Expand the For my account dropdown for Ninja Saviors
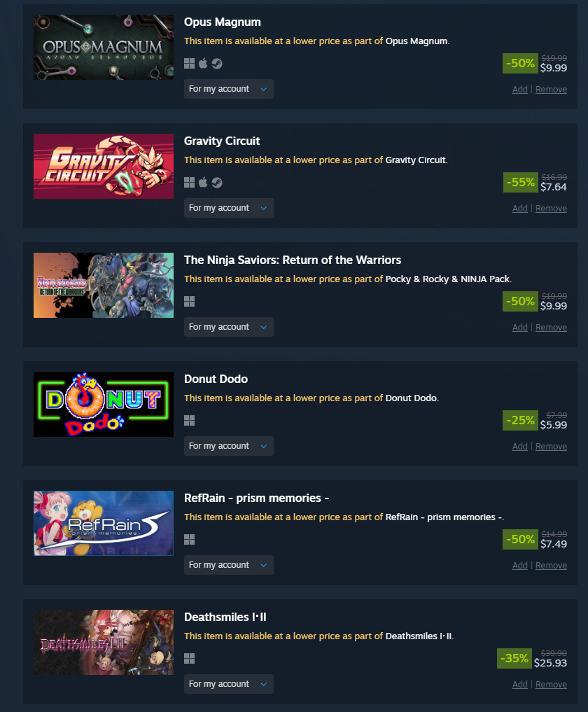 coord(228,327)
